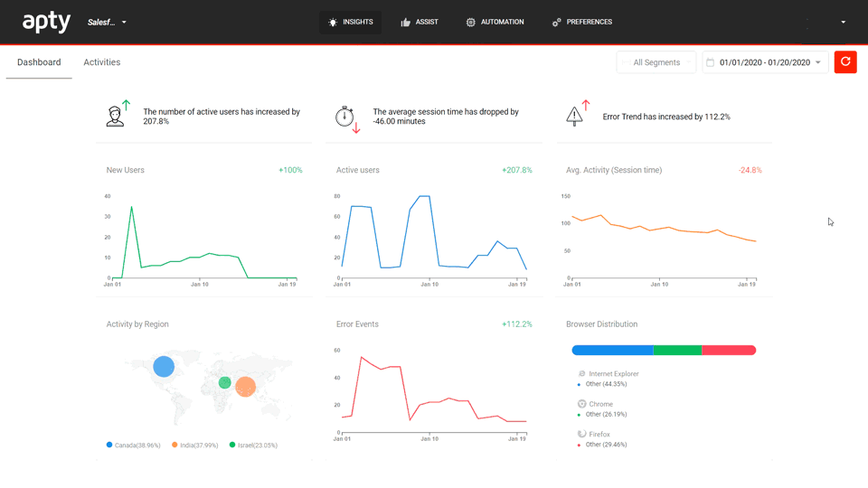Click the Preferences gears icon
This screenshot has height=488, width=868.
556,22
